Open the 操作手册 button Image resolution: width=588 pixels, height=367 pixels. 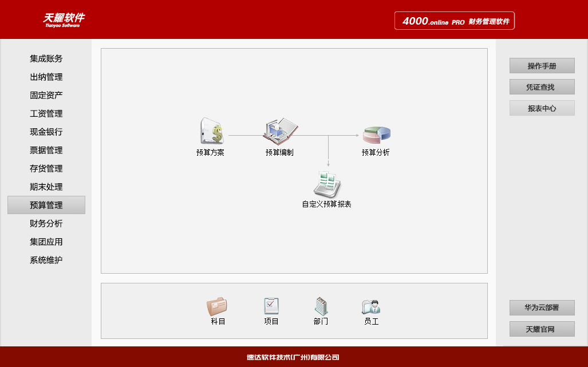point(542,66)
